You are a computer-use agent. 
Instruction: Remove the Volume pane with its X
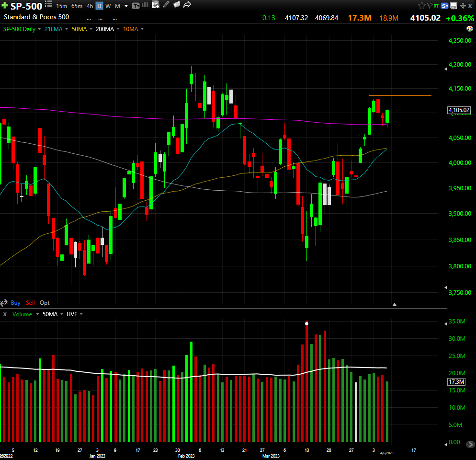pyautogui.click(x=5, y=314)
